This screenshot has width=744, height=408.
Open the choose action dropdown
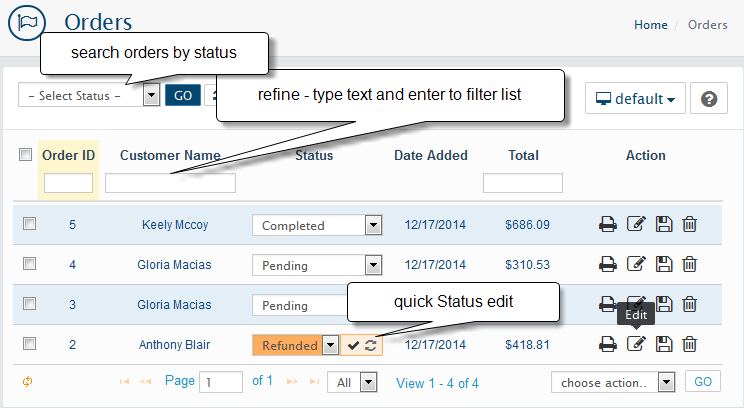(x=613, y=382)
